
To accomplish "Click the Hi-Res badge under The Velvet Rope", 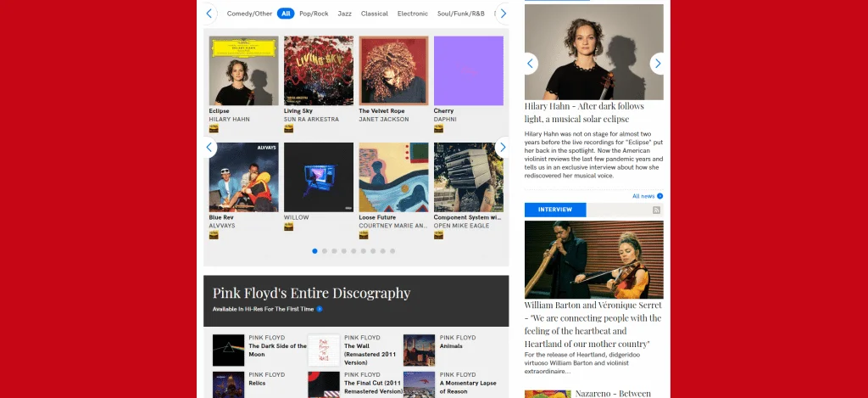I will click(364, 129).
